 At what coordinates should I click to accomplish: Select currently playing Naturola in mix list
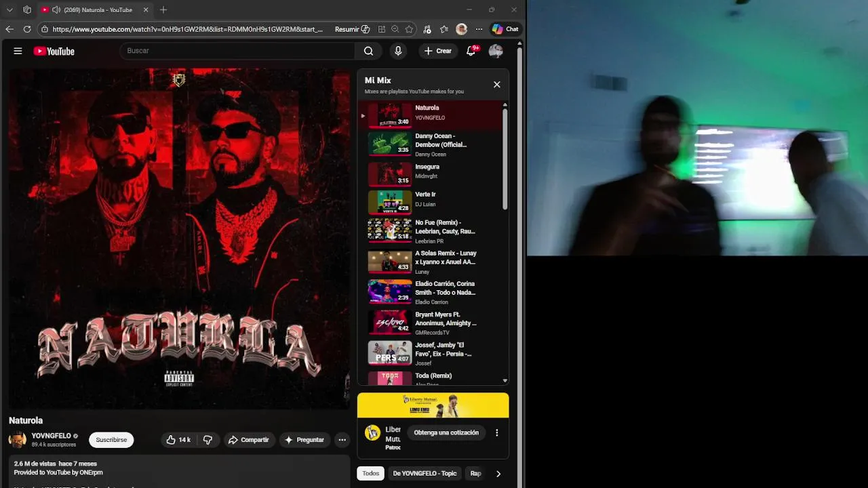(x=431, y=114)
